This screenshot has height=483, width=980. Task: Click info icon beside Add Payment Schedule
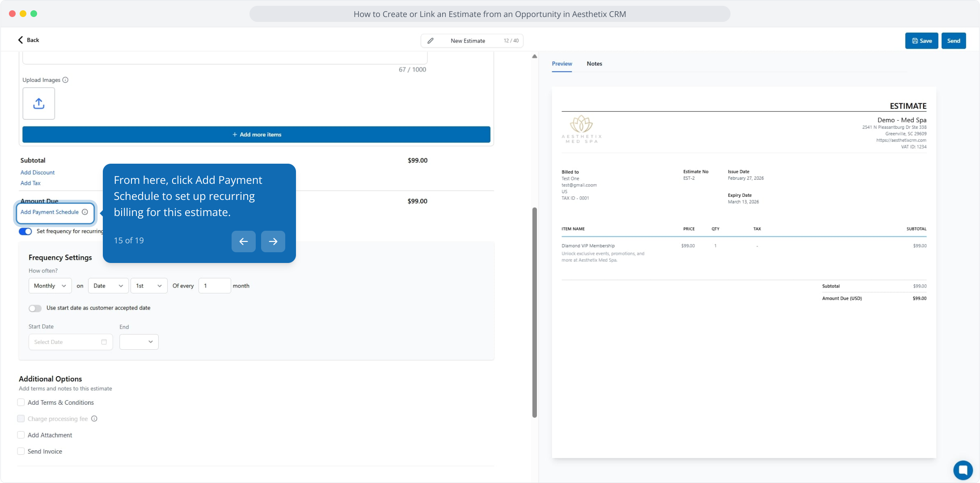point(85,212)
